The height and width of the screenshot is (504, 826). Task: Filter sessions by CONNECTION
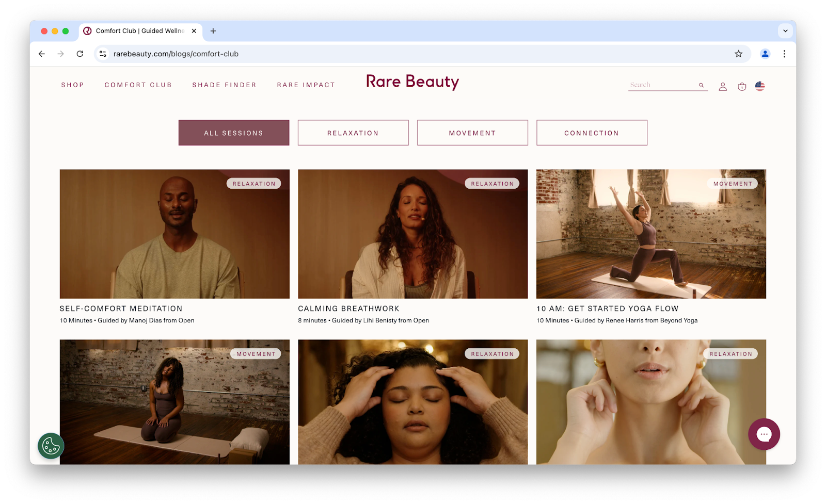592,133
